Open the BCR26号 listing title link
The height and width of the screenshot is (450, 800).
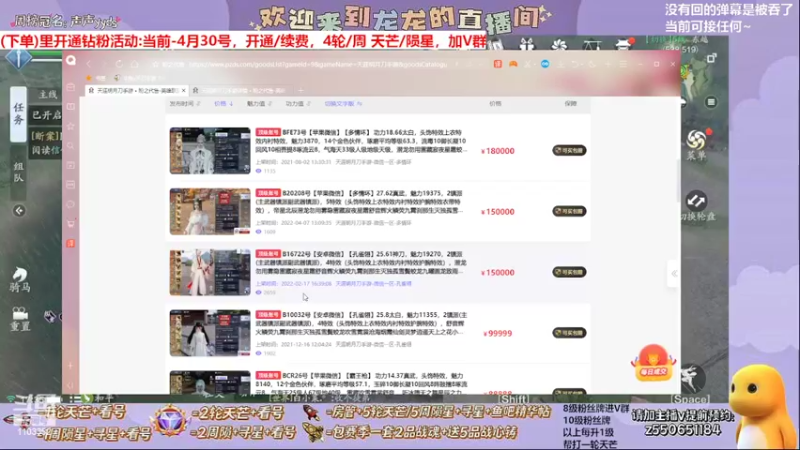point(361,383)
